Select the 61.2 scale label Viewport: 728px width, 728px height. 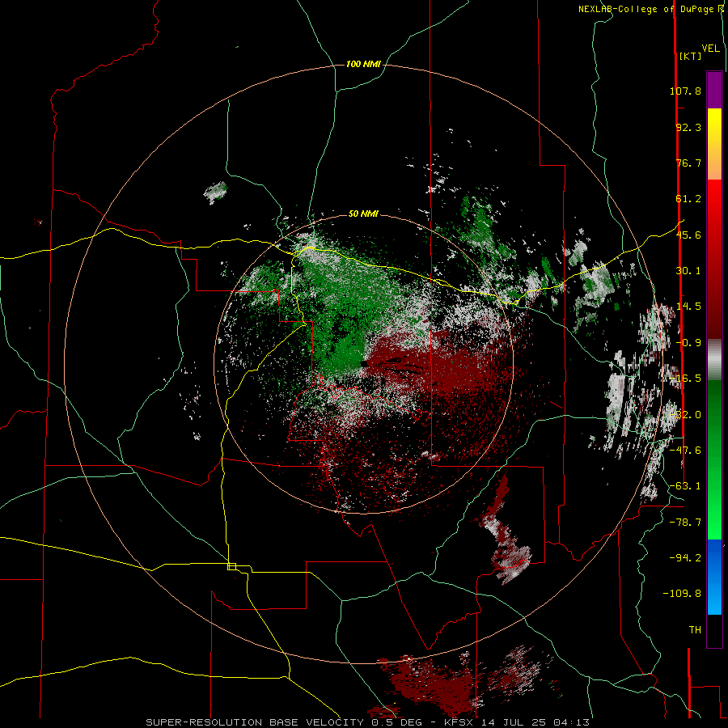[x=688, y=199]
